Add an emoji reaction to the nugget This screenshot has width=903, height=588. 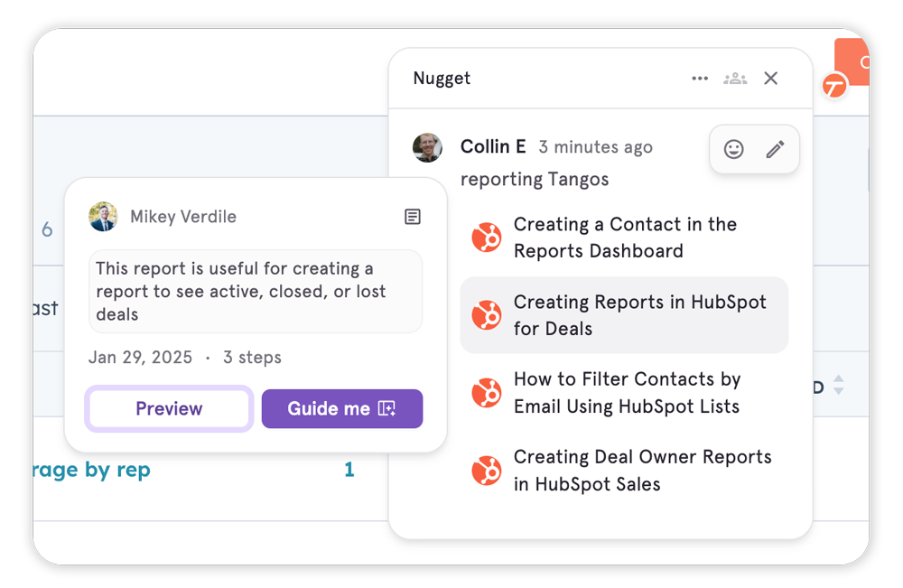tap(734, 150)
